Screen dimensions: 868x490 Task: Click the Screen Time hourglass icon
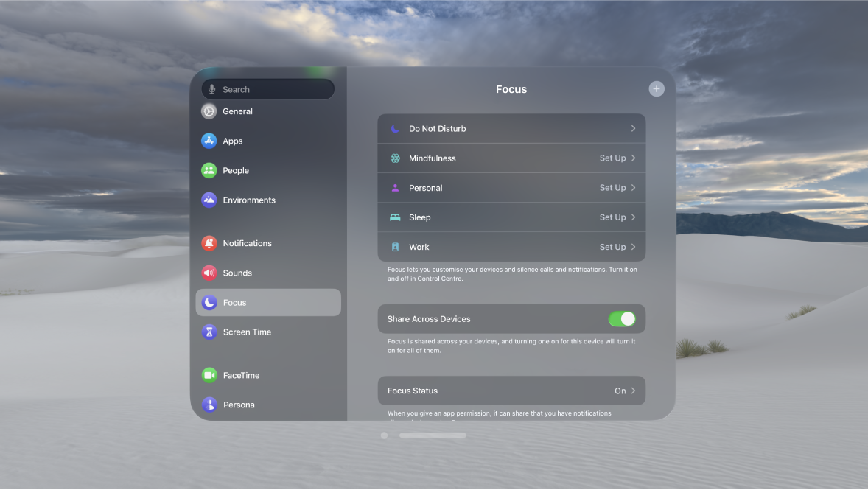click(x=209, y=332)
